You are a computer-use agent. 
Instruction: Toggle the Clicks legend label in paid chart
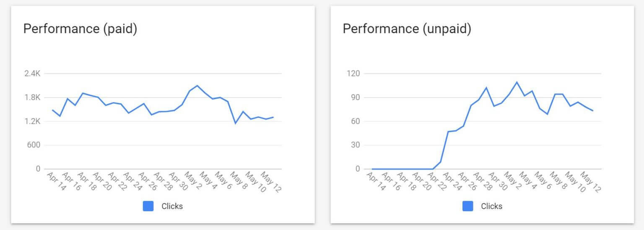pyautogui.click(x=172, y=206)
